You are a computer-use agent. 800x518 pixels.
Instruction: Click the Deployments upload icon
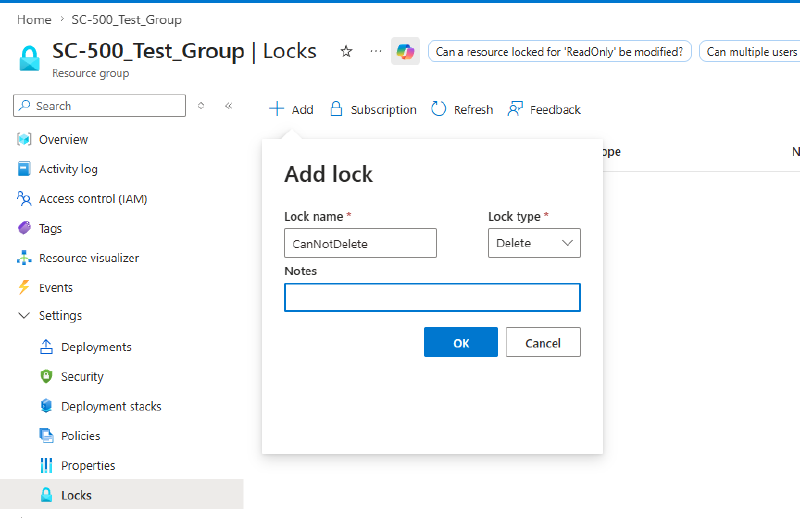pyautogui.click(x=46, y=347)
